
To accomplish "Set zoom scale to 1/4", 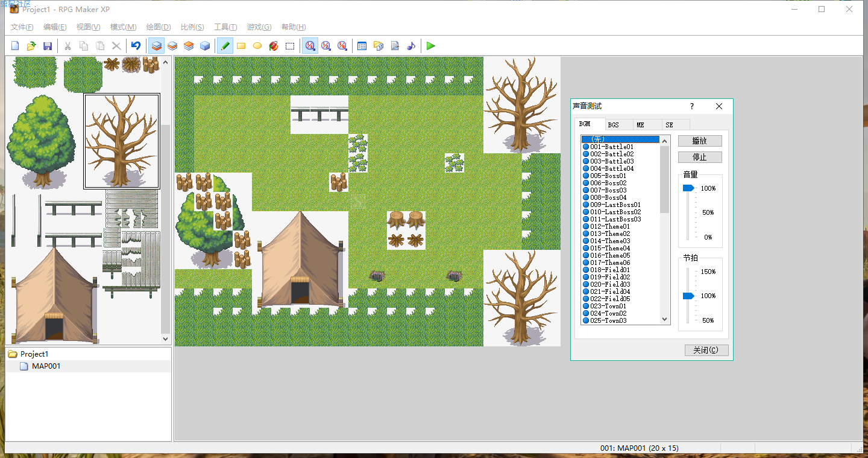I will tap(342, 46).
